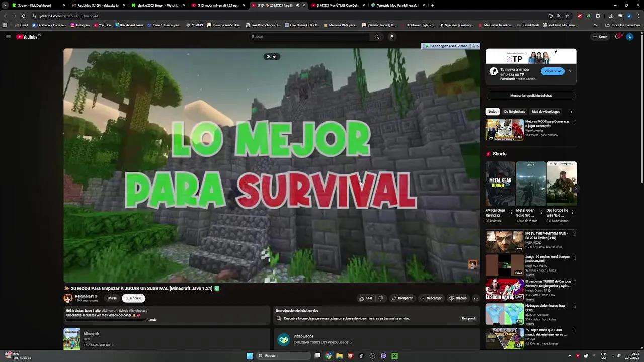The image size is (644, 362).
Task: Click the channel watermark on the video corner
Action: point(472,264)
